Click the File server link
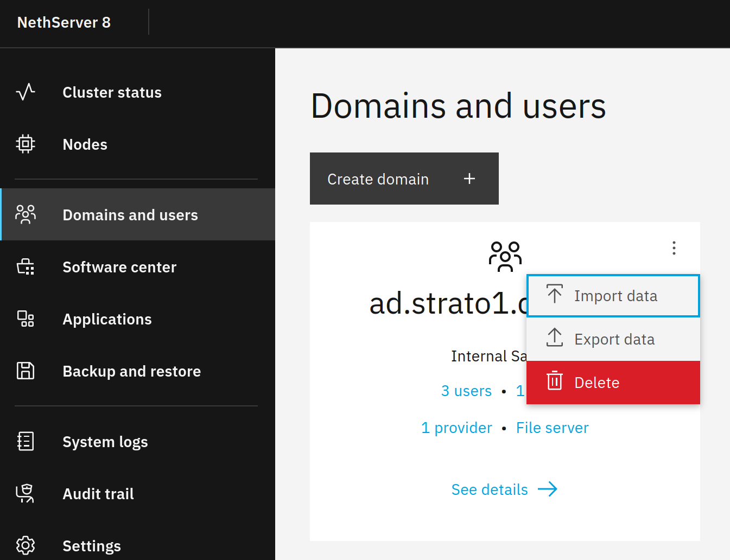 [553, 428]
